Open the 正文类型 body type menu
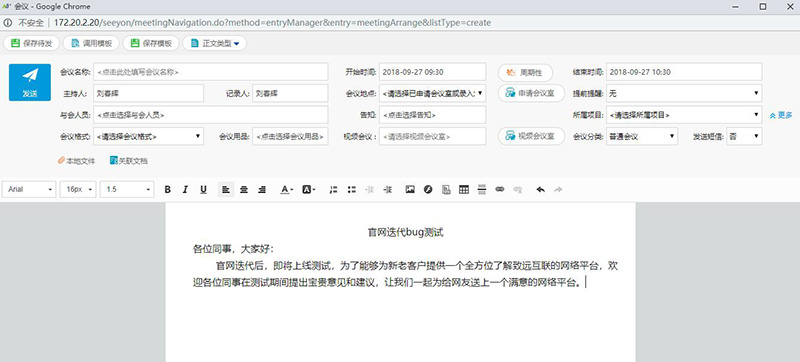 pos(215,43)
